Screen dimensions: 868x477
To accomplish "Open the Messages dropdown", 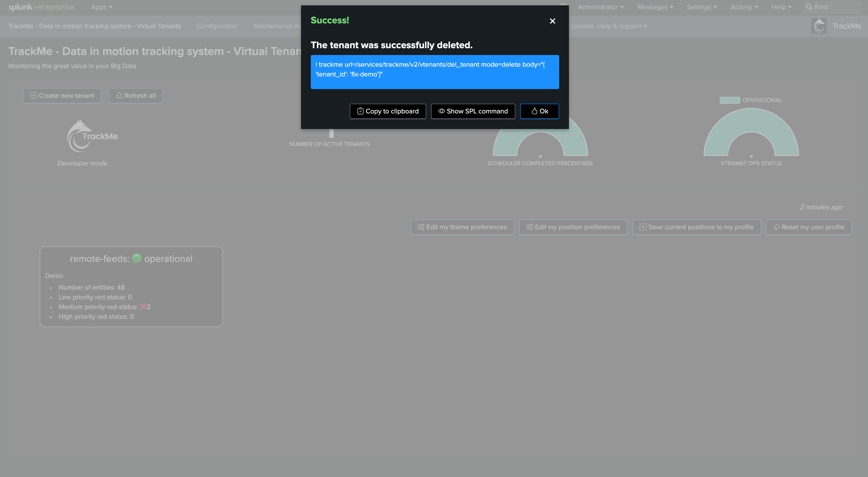I will (x=655, y=7).
